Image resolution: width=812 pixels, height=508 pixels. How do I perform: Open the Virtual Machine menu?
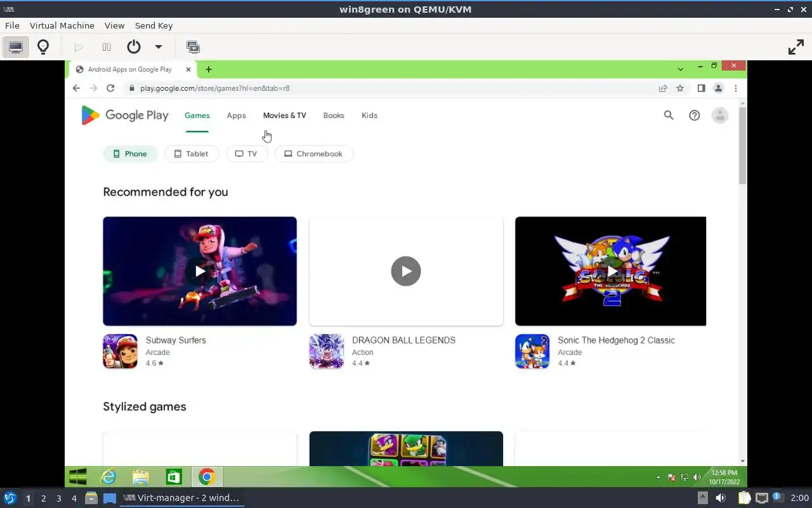click(x=62, y=25)
